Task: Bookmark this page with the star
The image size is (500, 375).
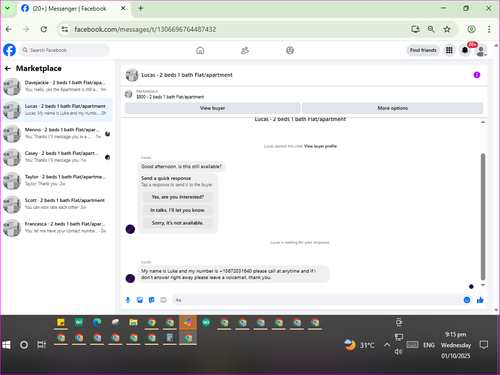Action: (447, 29)
